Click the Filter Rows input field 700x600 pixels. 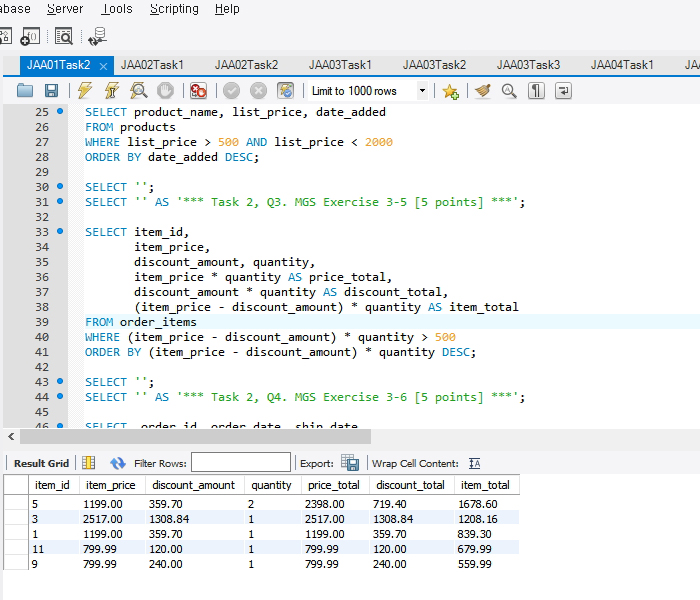(x=239, y=463)
